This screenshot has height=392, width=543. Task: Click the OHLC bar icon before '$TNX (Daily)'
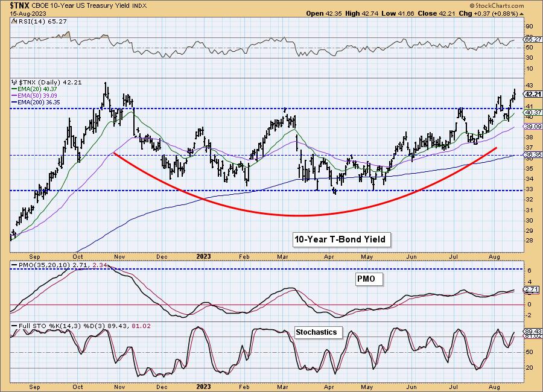pyautogui.click(x=14, y=83)
